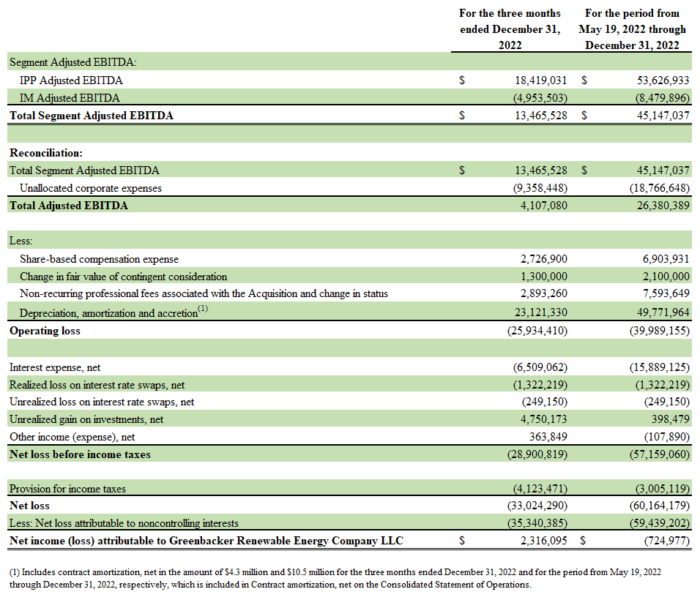The image size is (700, 600).
Task: Select the value (3,005,119)
Action: 663,489
